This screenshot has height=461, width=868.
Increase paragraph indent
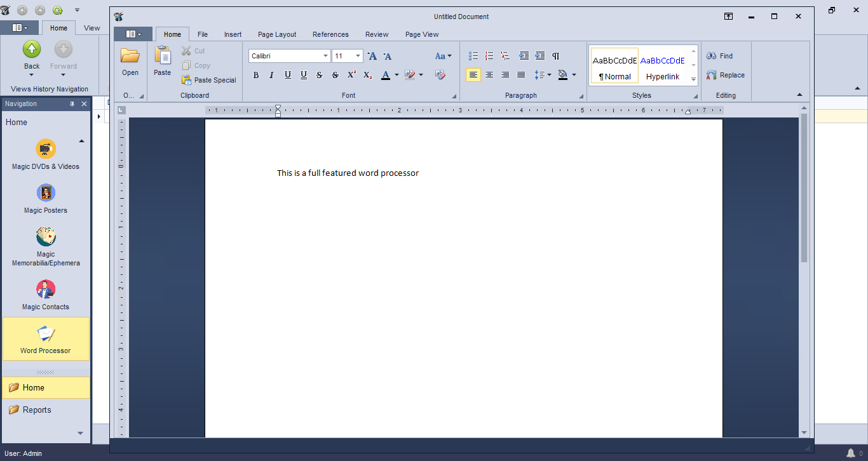click(x=539, y=56)
